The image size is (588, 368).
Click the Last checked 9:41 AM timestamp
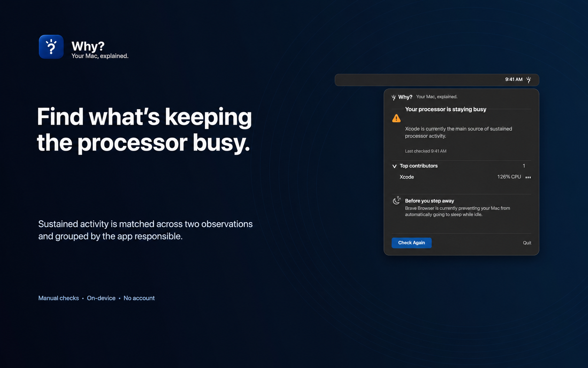coord(426,151)
